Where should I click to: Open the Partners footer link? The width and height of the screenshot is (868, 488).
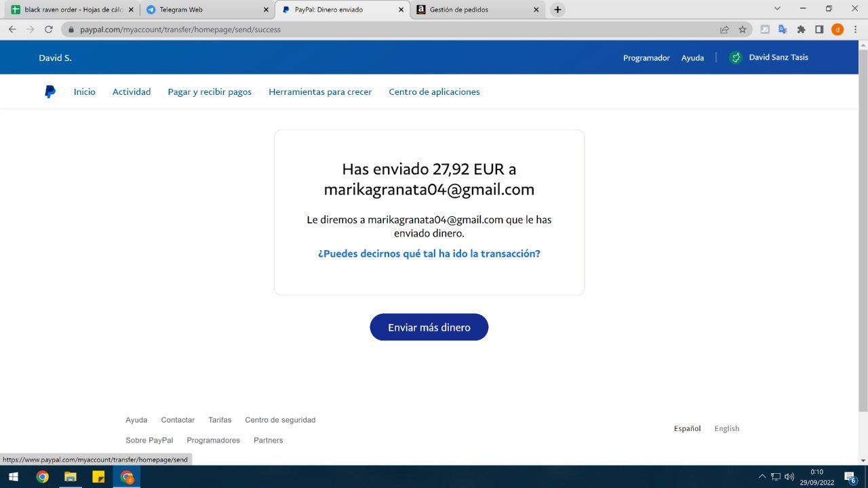269,441
